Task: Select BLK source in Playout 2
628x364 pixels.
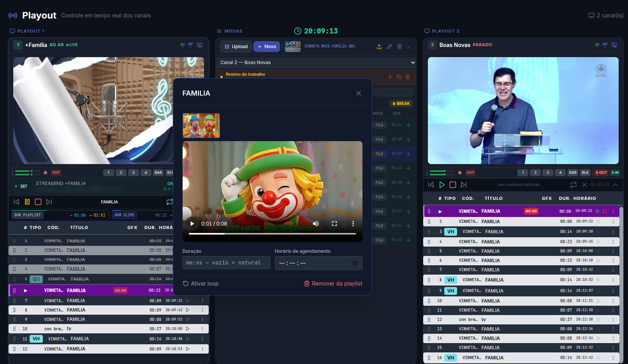Action: [x=585, y=173]
